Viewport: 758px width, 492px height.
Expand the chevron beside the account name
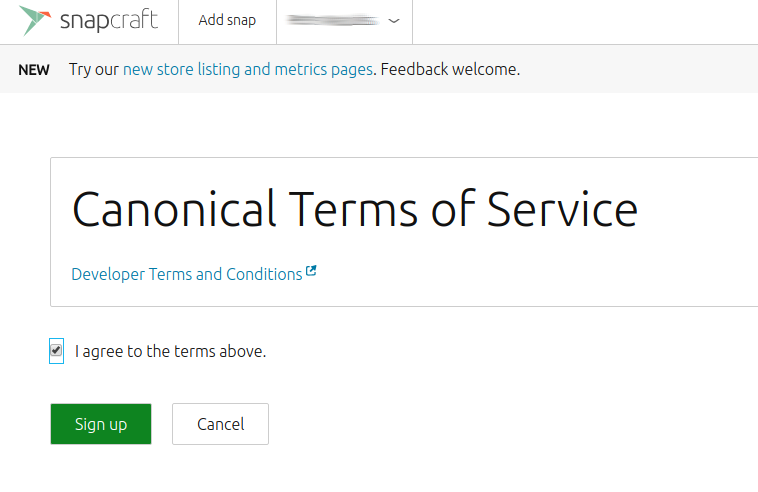point(394,21)
